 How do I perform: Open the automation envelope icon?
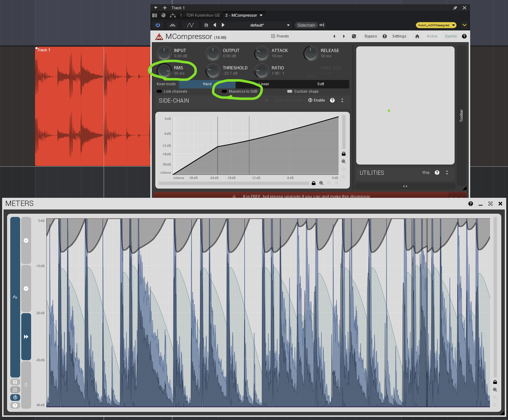190,25
